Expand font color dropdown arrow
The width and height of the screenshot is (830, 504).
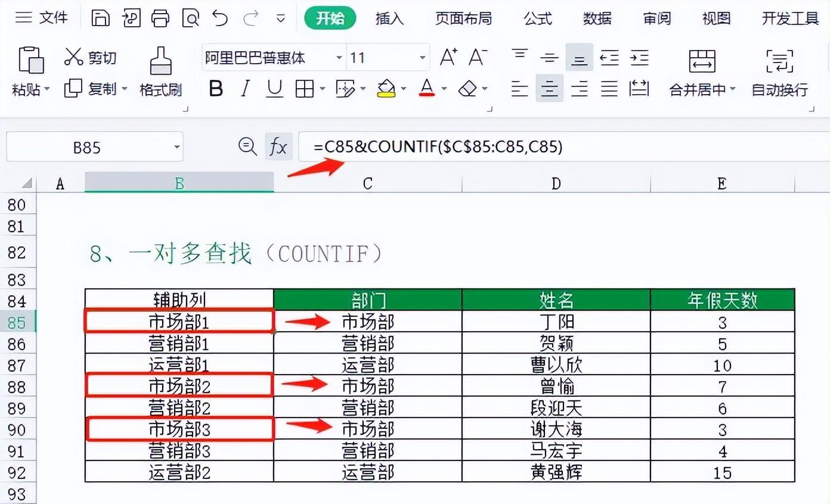(x=444, y=90)
